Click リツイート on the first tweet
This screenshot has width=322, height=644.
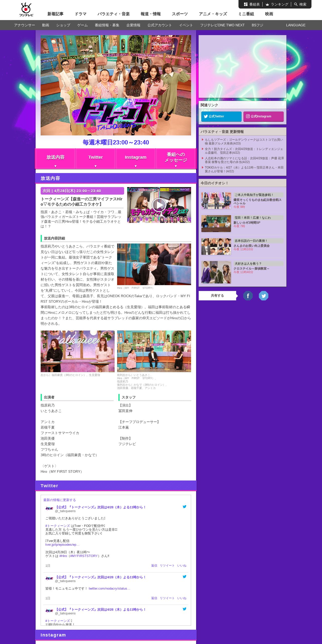point(167,566)
